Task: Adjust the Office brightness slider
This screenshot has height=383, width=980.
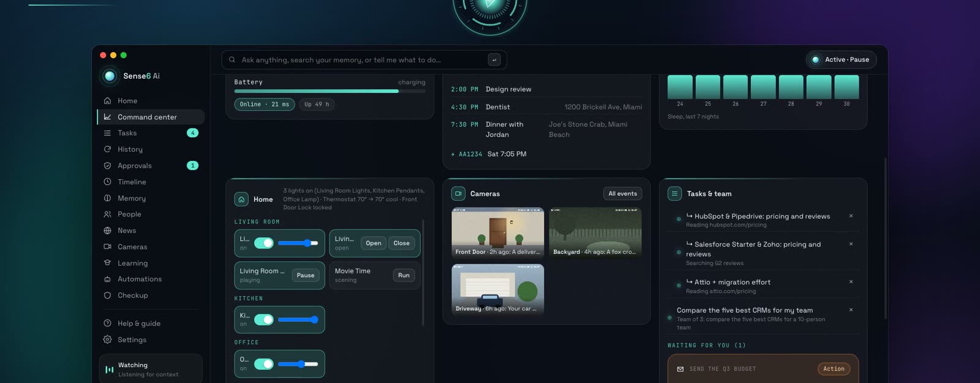Action: tap(298, 364)
